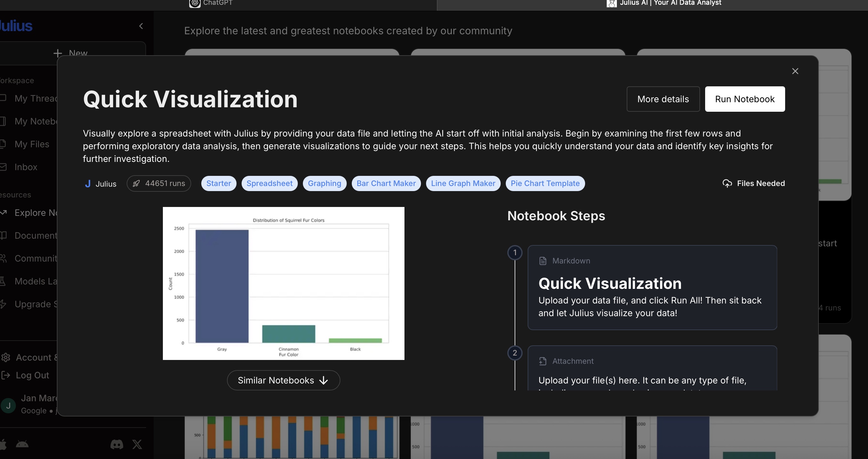Select notebook step number 2 marker
This screenshot has height=459, width=868.
[515, 353]
